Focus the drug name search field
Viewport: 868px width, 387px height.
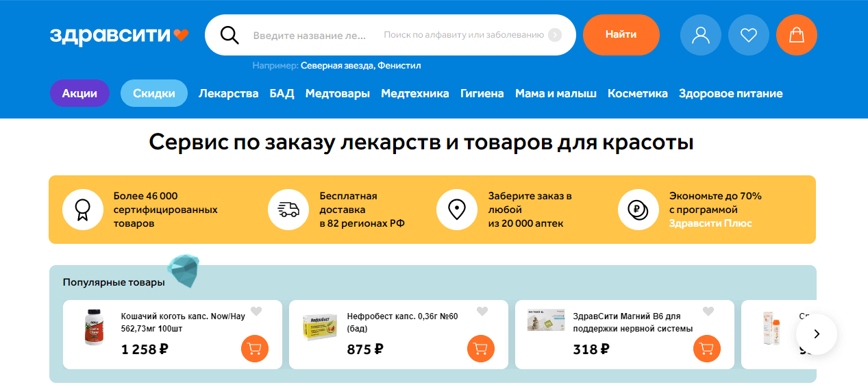310,35
